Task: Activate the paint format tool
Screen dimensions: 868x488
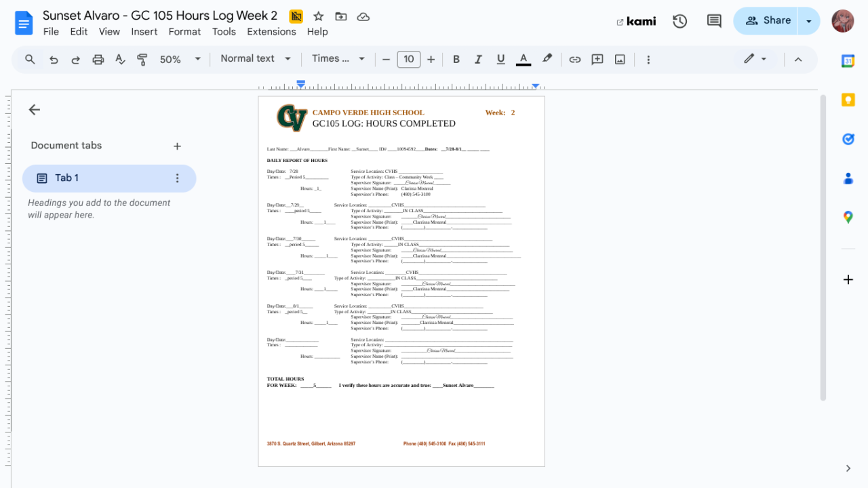Action: tap(142, 60)
